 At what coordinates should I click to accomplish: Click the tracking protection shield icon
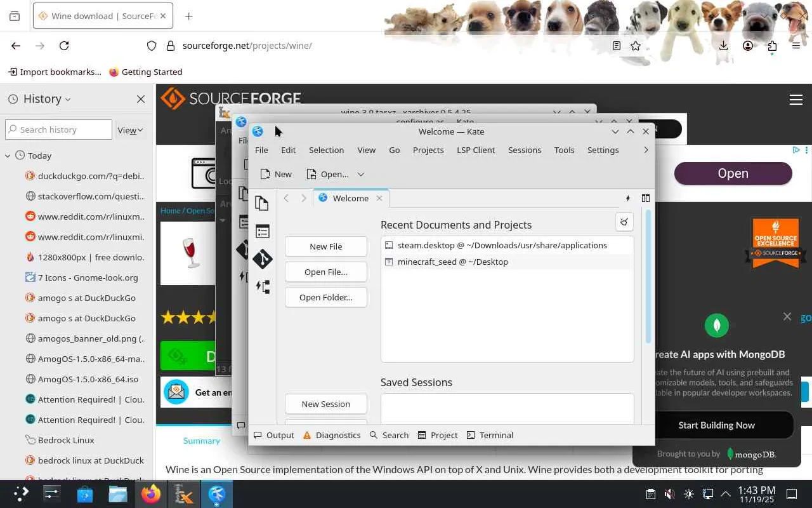151,46
